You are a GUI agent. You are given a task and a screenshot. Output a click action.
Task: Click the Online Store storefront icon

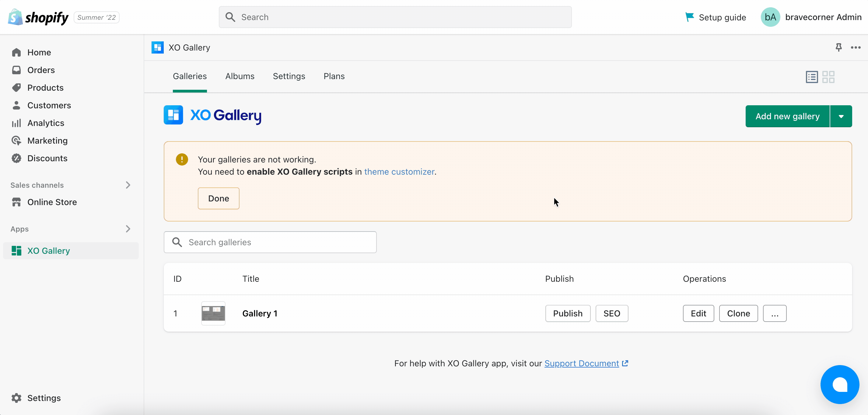(x=16, y=202)
